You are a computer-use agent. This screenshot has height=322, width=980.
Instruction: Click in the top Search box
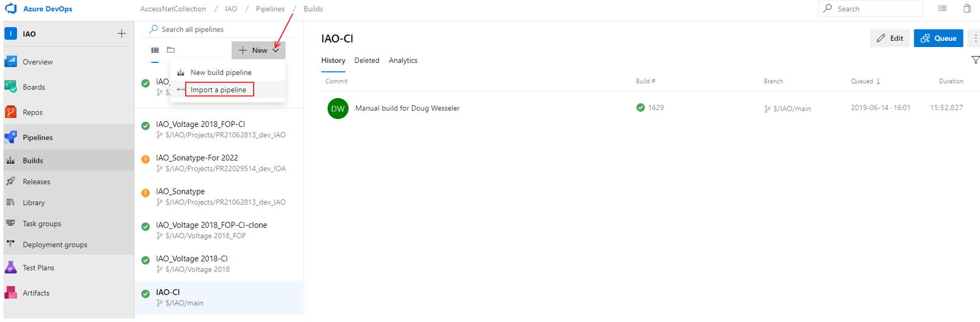click(x=871, y=9)
